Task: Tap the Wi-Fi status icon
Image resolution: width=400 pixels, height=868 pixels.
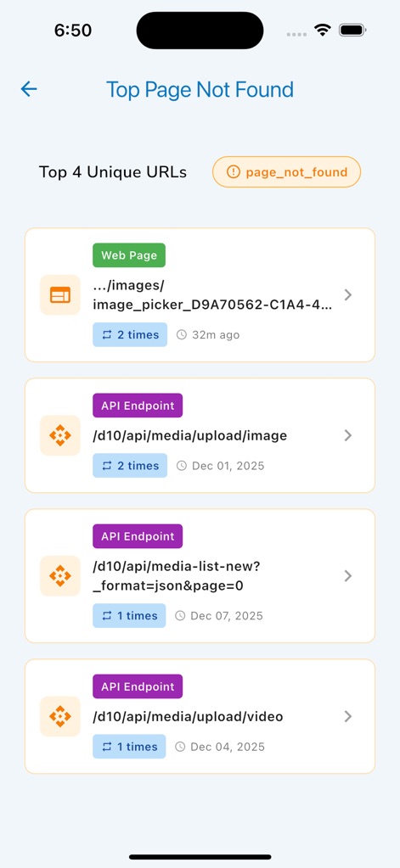Action: (x=322, y=30)
